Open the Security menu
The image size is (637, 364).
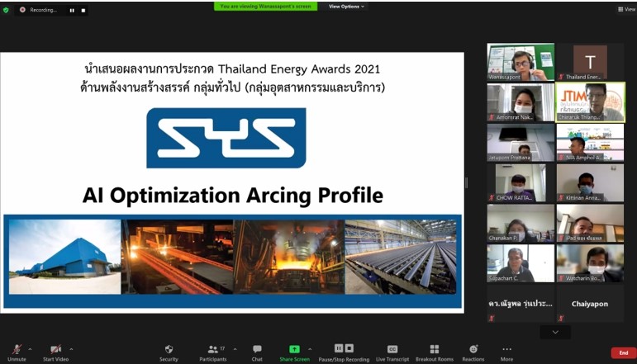(169, 352)
